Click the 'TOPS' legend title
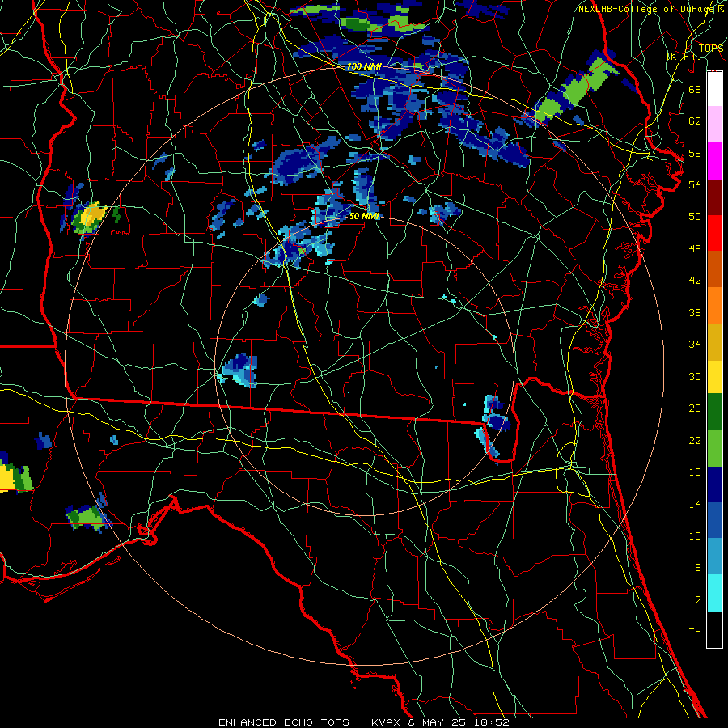 click(711, 48)
